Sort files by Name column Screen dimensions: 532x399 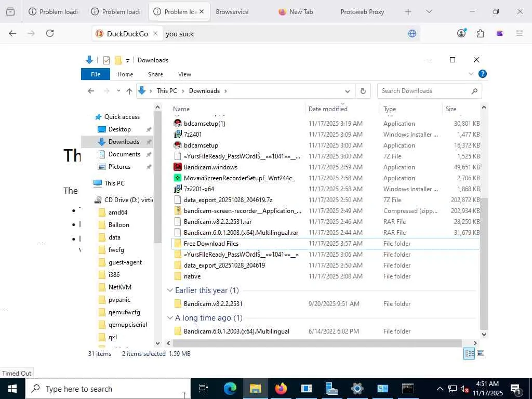(181, 109)
